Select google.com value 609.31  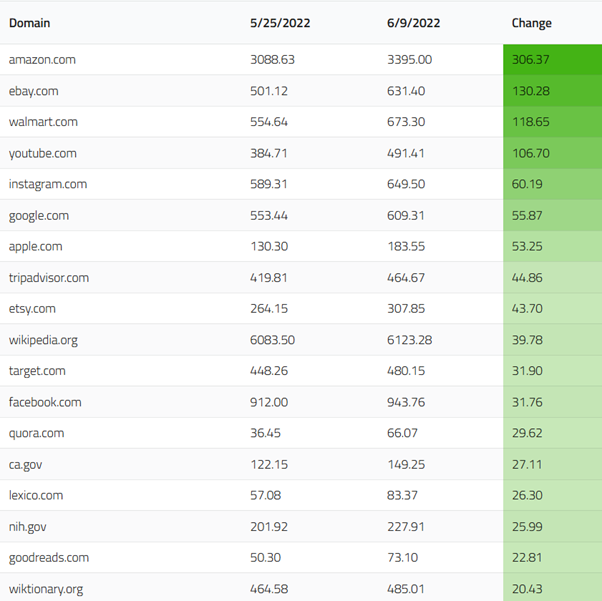pyautogui.click(x=406, y=215)
